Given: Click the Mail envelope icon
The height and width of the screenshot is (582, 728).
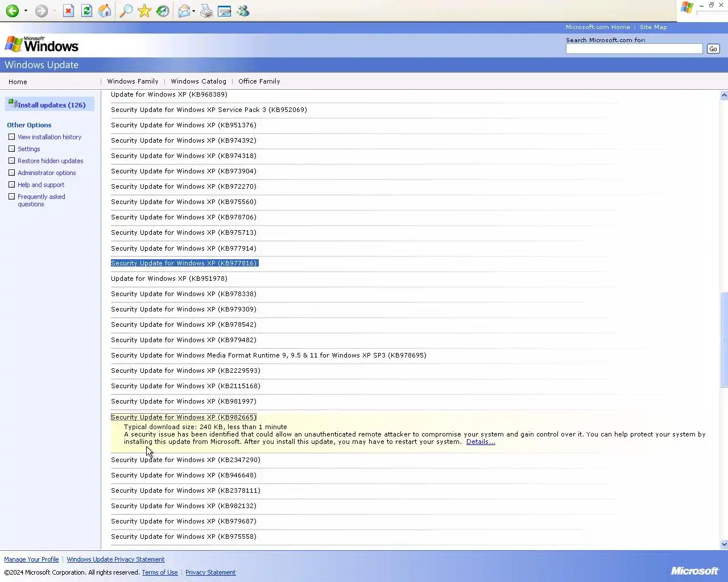Looking at the screenshot, I should pos(184,11).
